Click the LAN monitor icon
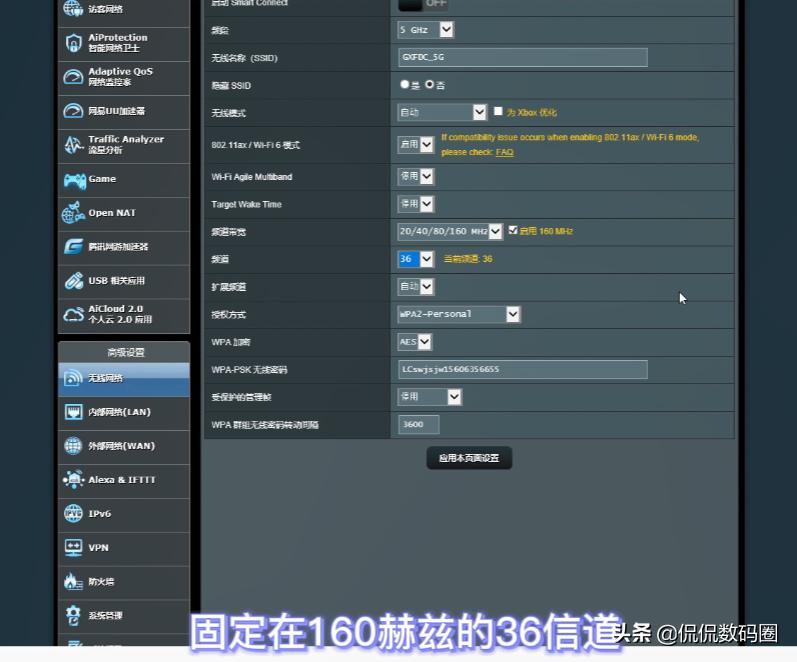The width and height of the screenshot is (797, 662). pyautogui.click(x=74, y=412)
